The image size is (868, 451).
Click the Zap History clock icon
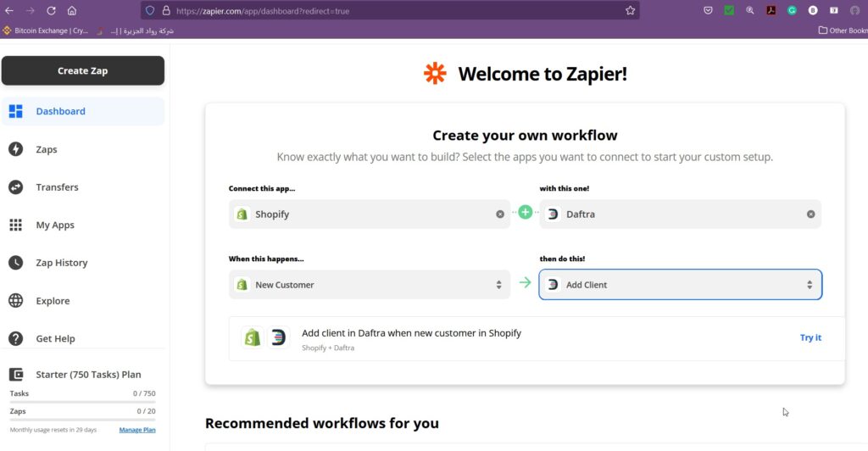[15, 263]
